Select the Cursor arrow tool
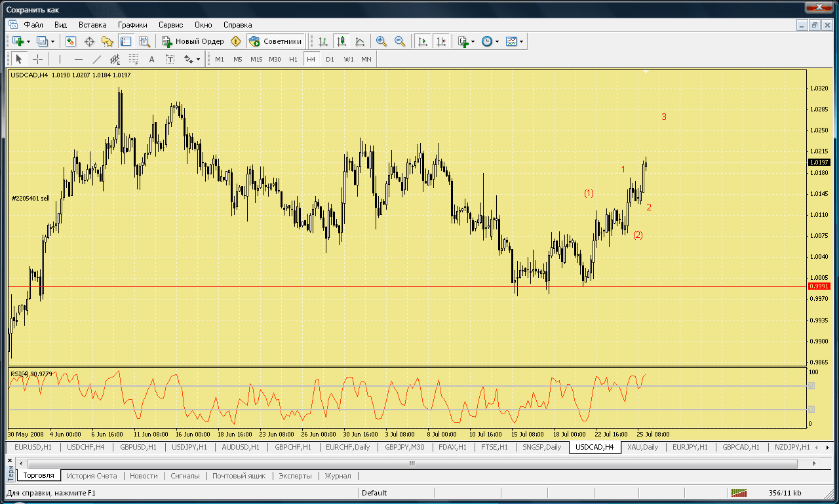Screen dimensions: 839x504 click(18, 59)
